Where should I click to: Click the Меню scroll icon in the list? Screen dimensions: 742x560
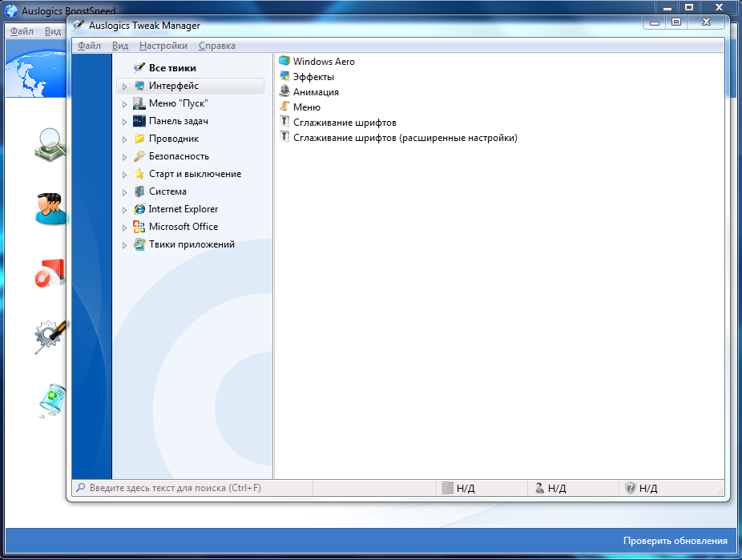(x=284, y=107)
